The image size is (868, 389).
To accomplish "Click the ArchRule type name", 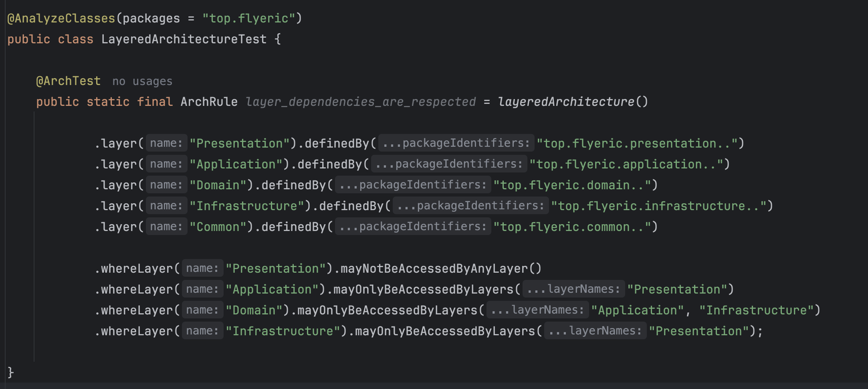I will pyautogui.click(x=209, y=102).
